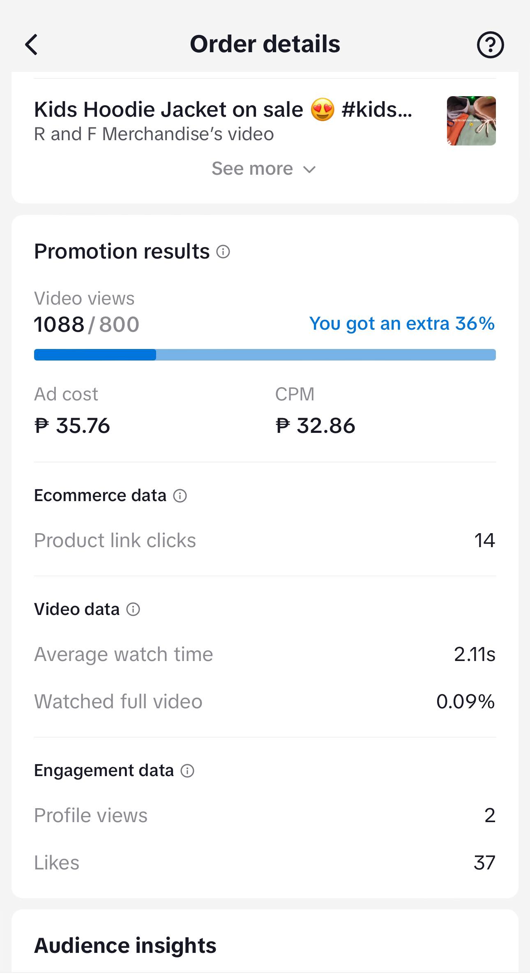Image resolution: width=530 pixels, height=980 pixels.
Task: Tap info icon beside Promotion results
Action: (223, 252)
